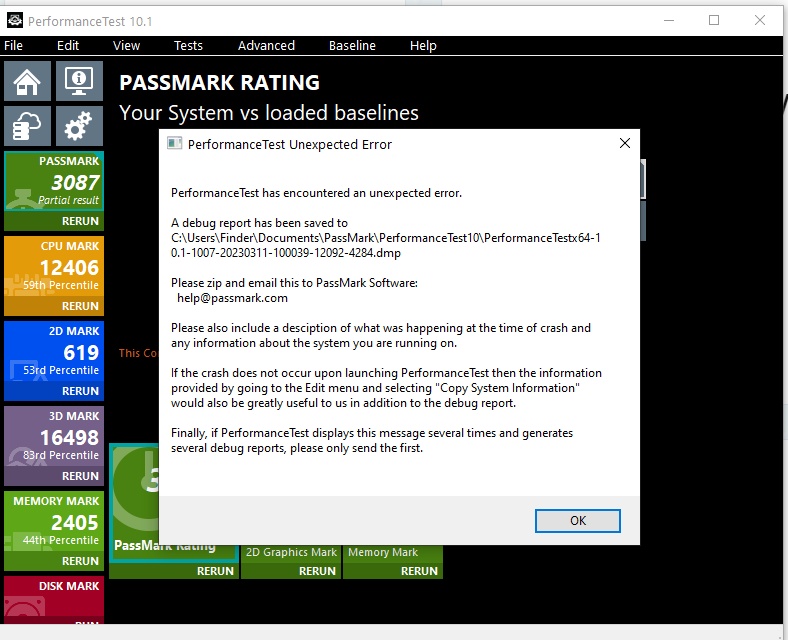Click RERUN under PassMark Rating gauge
The image size is (788, 640).
pos(215,571)
